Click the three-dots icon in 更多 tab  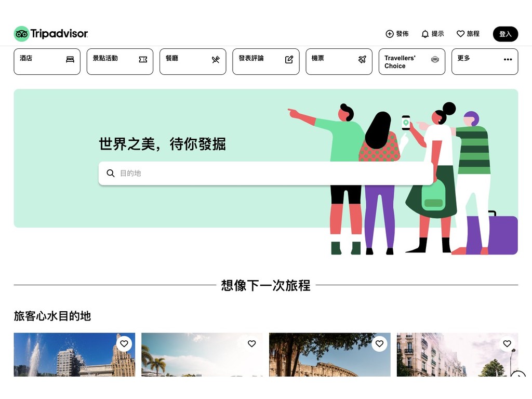508,59
